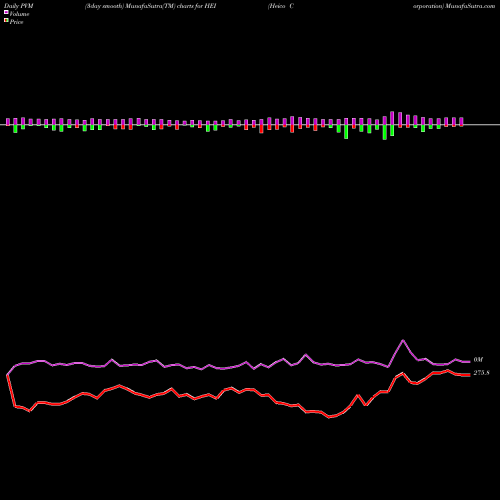The width and height of the screenshot is (500, 500).
Task: Select the 'Price' legend label
Action: click(16, 22)
